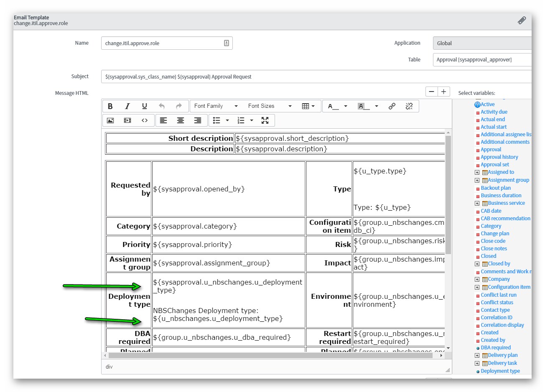Screen dimensions: 545x392
Task: Click the remove link icon
Action: pyautogui.click(x=409, y=106)
